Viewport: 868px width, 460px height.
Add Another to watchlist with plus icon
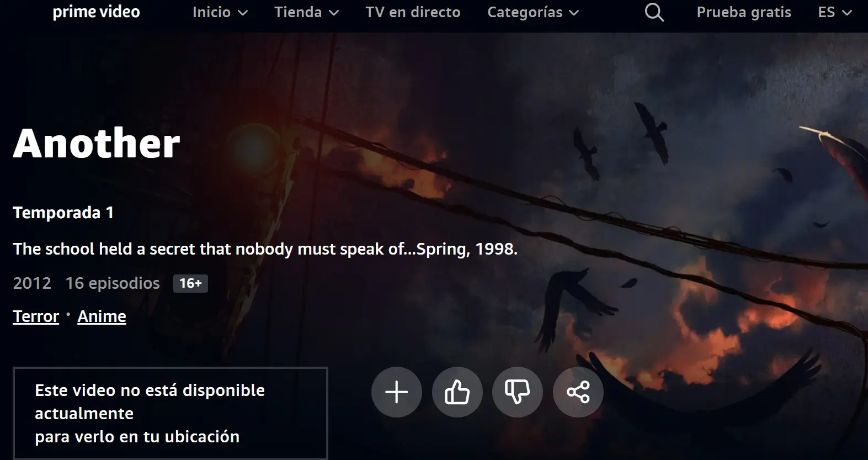[x=397, y=392]
